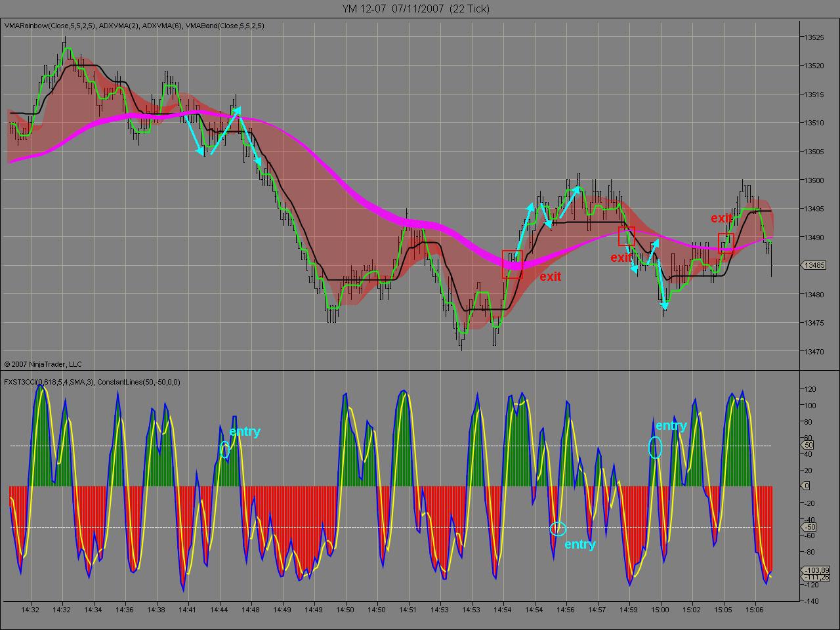840x630 pixels.
Task: Click the 0 level axis label
Action: tap(807, 486)
